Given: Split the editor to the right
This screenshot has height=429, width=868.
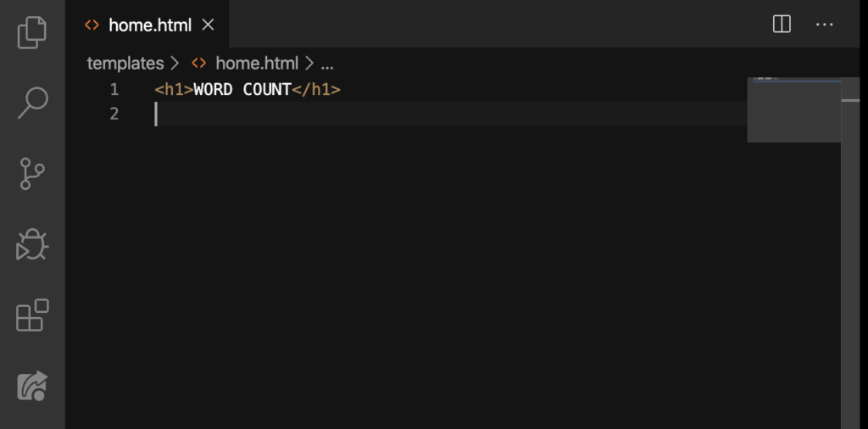Looking at the screenshot, I should point(781,24).
